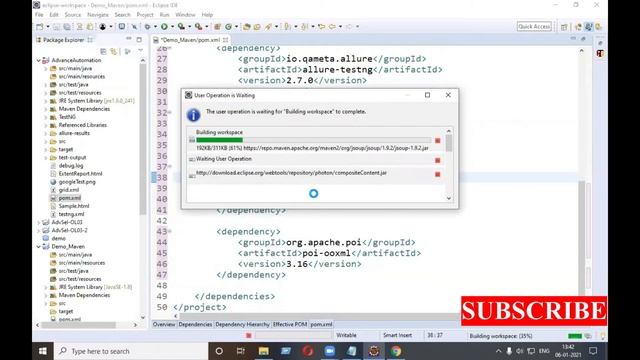The width and height of the screenshot is (640, 360).
Task: Click the Collapse All icon in Package Explorer
Action: tap(103, 51)
